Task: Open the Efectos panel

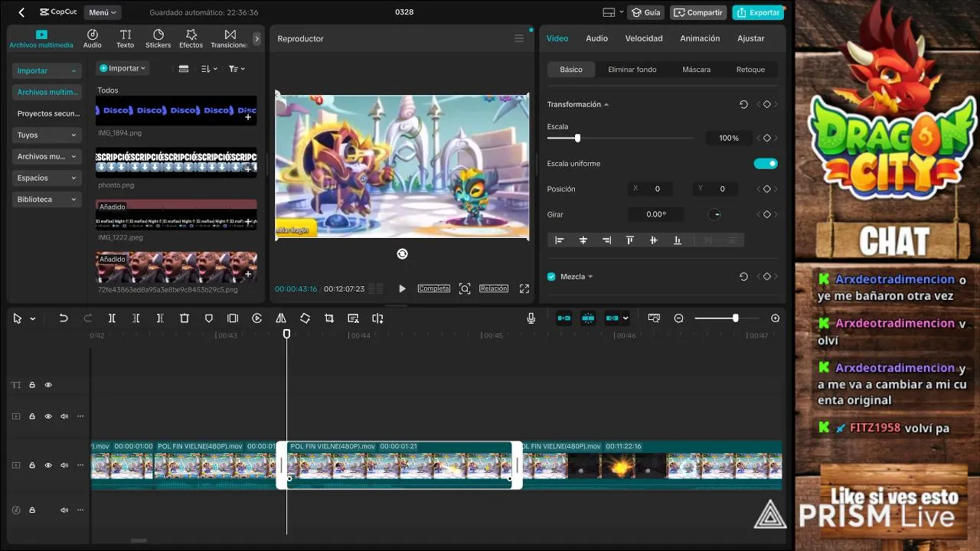Action: pos(191,39)
